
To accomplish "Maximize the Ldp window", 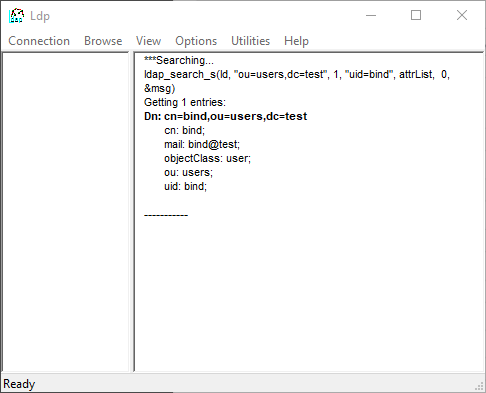I will pyautogui.click(x=416, y=15).
